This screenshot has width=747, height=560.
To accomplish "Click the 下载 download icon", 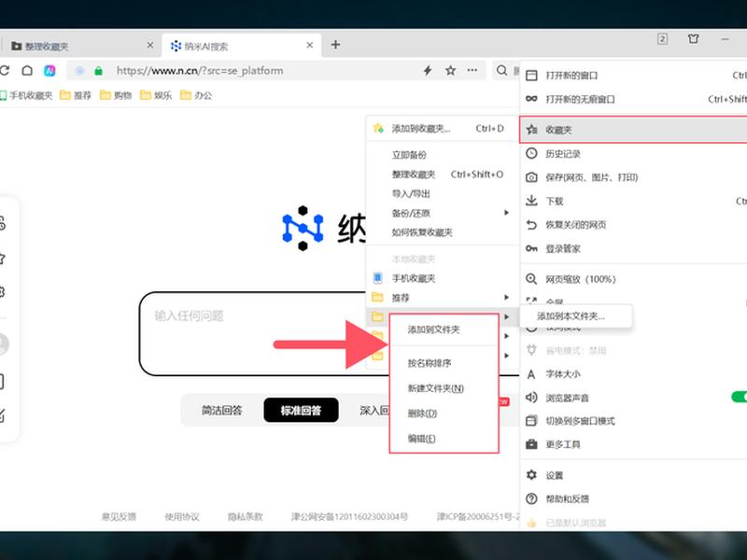I will point(531,201).
